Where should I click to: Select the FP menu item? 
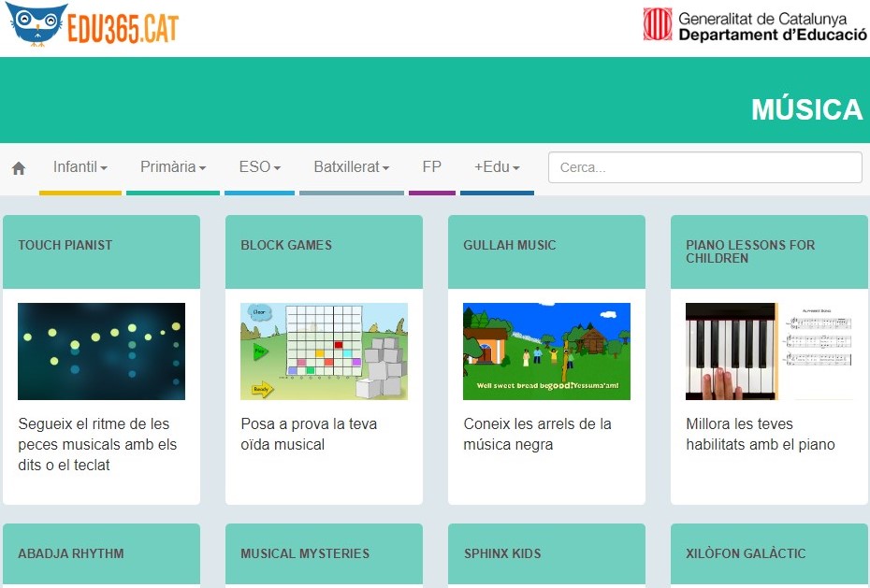431,167
